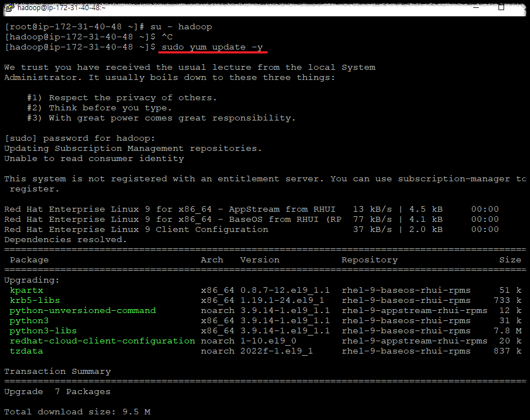Click the 'Upgrading:' label

pyautogui.click(x=32, y=280)
